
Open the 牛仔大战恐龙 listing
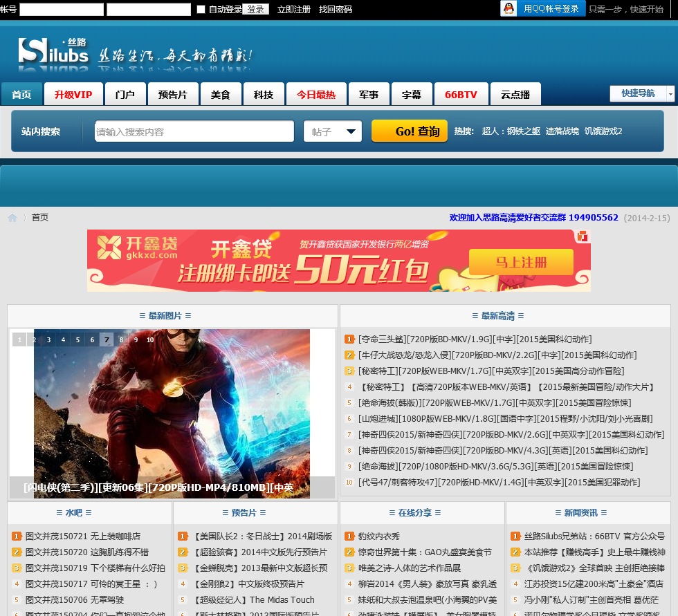click(x=497, y=355)
